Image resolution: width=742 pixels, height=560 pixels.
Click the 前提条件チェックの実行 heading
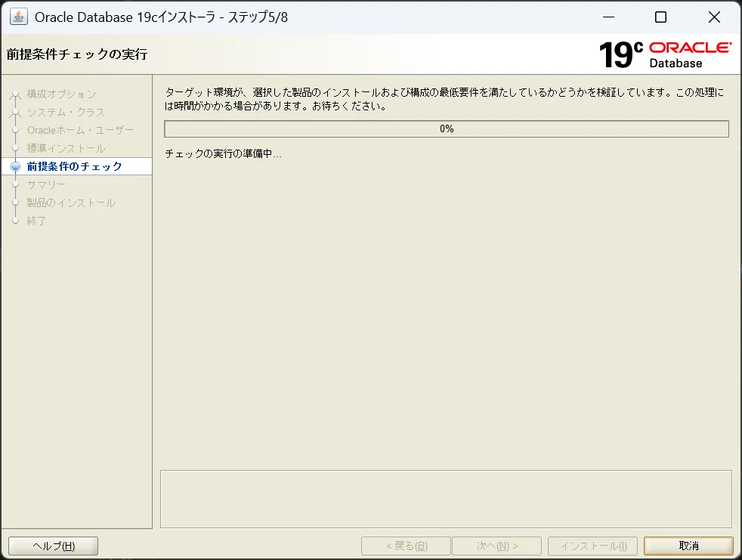[77, 54]
